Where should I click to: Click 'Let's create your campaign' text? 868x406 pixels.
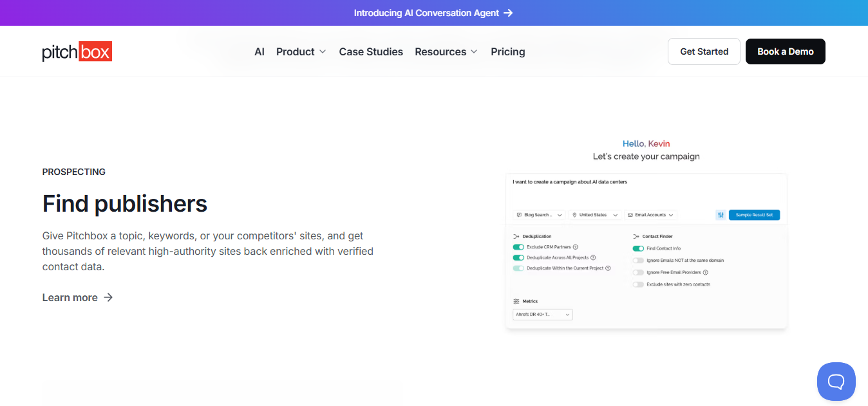point(646,156)
